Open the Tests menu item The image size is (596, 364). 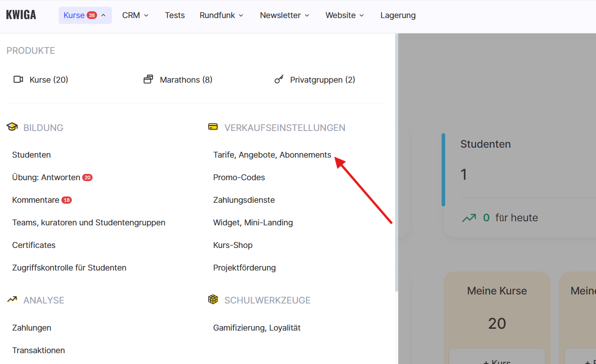tap(175, 15)
